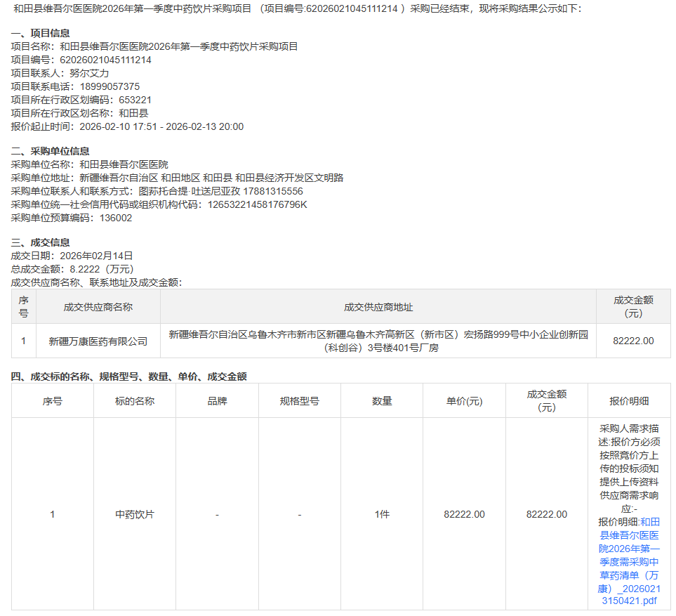This screenshot has width=676, height=616.
Task: Click the 标的名称 column header
Action: (x=135, y=401)
